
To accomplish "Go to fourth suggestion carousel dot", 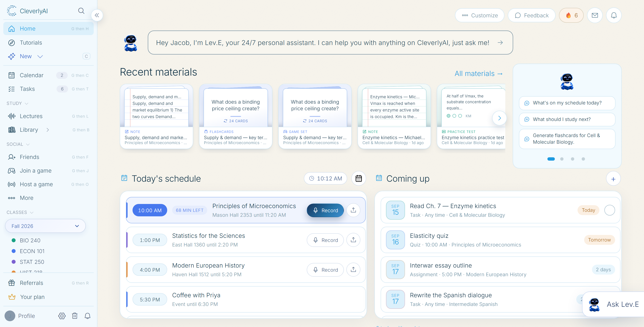I will coord(583,159).
